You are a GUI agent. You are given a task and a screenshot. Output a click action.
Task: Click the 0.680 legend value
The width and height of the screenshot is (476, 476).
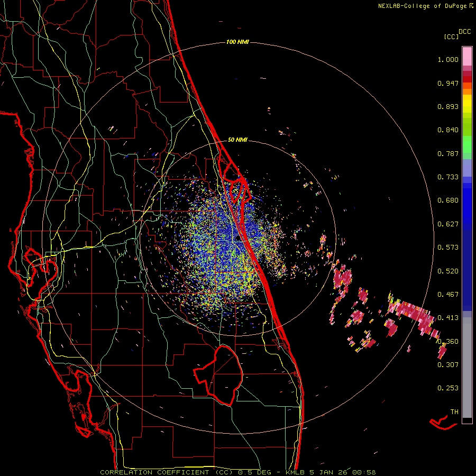coord(448,200)
